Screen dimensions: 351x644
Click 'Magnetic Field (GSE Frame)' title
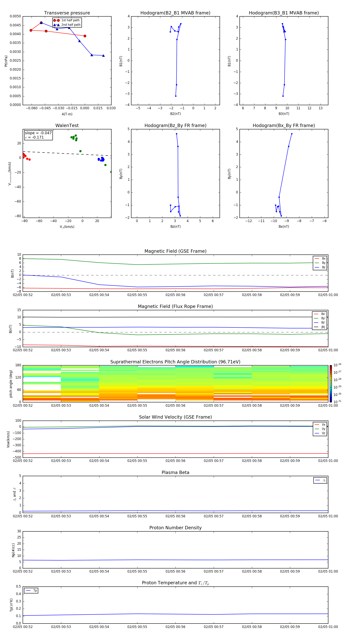(x=175, y=251)
